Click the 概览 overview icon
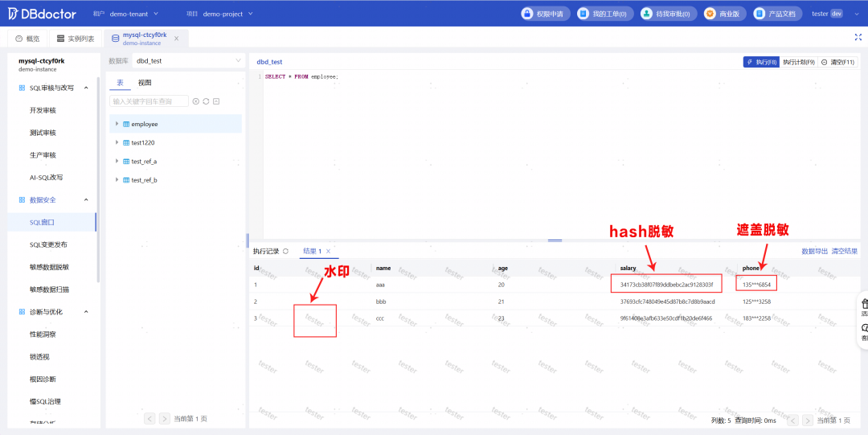The image size is (868, 435). pyautogui.click(x=18, y=39)
